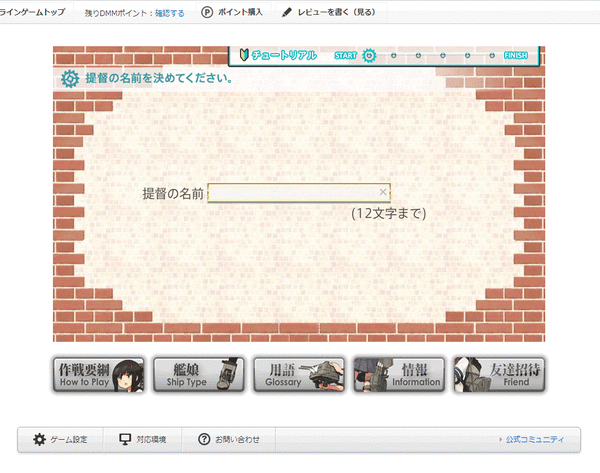Open ゲーム設定 game settings
600x473 pixels.
(x=60, y=440)
